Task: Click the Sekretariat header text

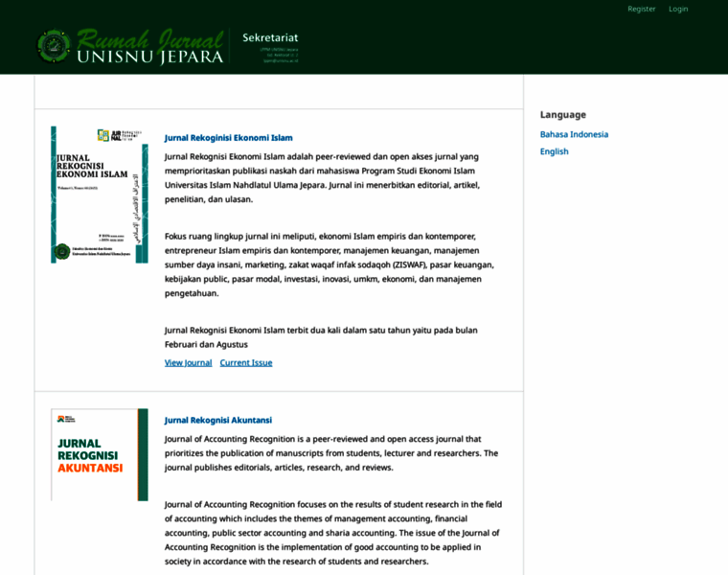Action: (x=270, y=37)
